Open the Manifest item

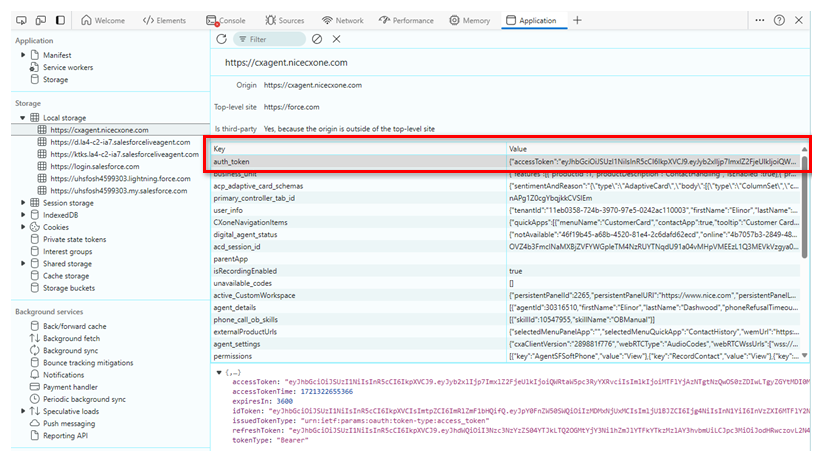tap(57, 55)
